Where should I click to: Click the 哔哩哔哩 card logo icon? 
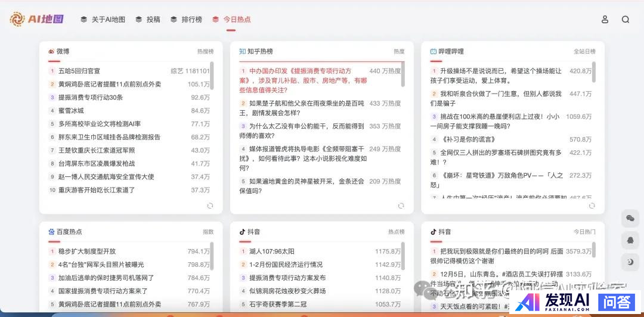pyautogui.click(x=434, y=51)
